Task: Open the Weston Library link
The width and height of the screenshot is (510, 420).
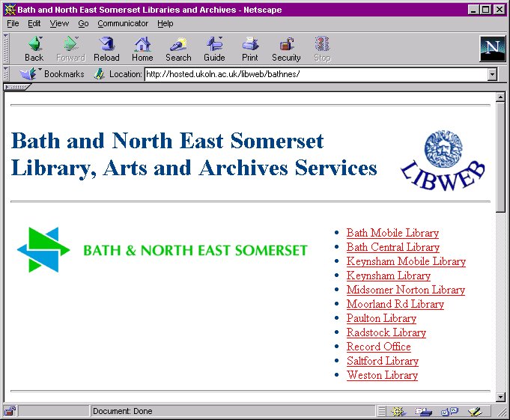Action: (382, 375)
